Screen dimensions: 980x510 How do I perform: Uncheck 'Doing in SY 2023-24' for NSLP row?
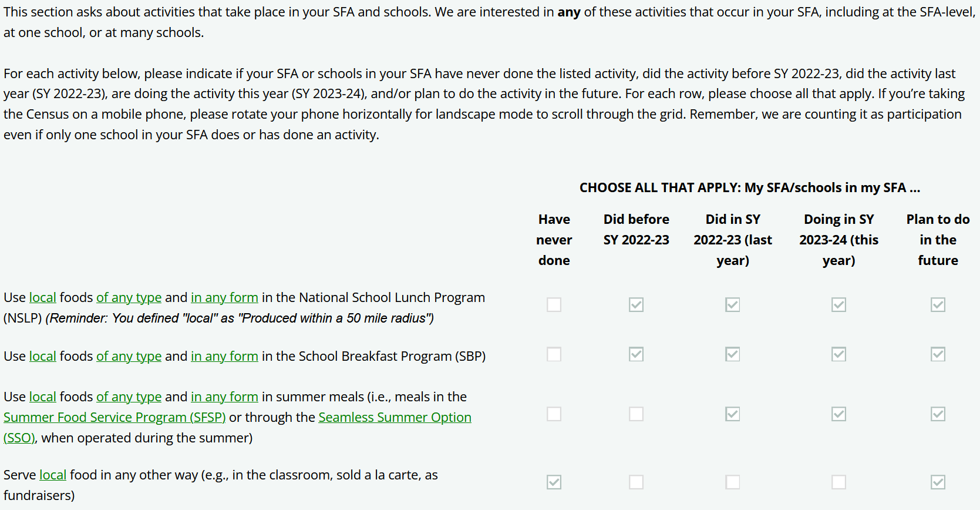[x=838, y=304]
